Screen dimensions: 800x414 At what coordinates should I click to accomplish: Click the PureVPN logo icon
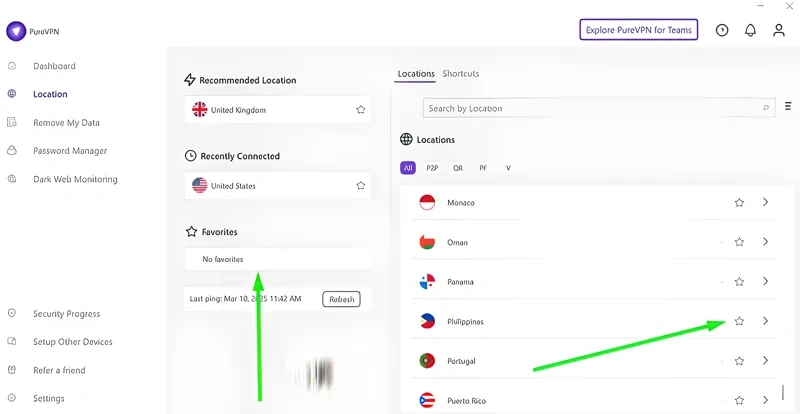(x=16, y=32)
